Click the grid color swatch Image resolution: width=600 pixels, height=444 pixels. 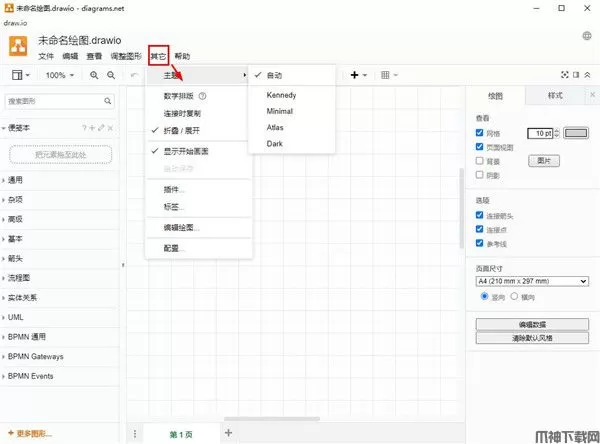tap(576, 132)
